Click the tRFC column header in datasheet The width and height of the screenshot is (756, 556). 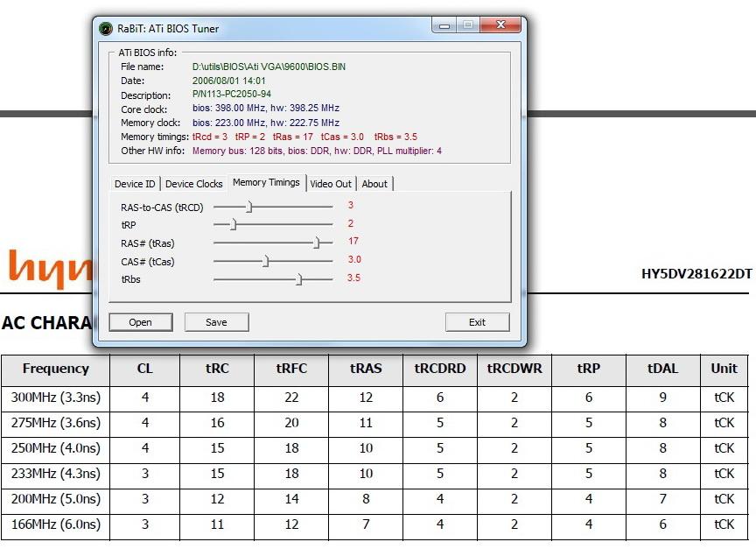click(291, 369)
